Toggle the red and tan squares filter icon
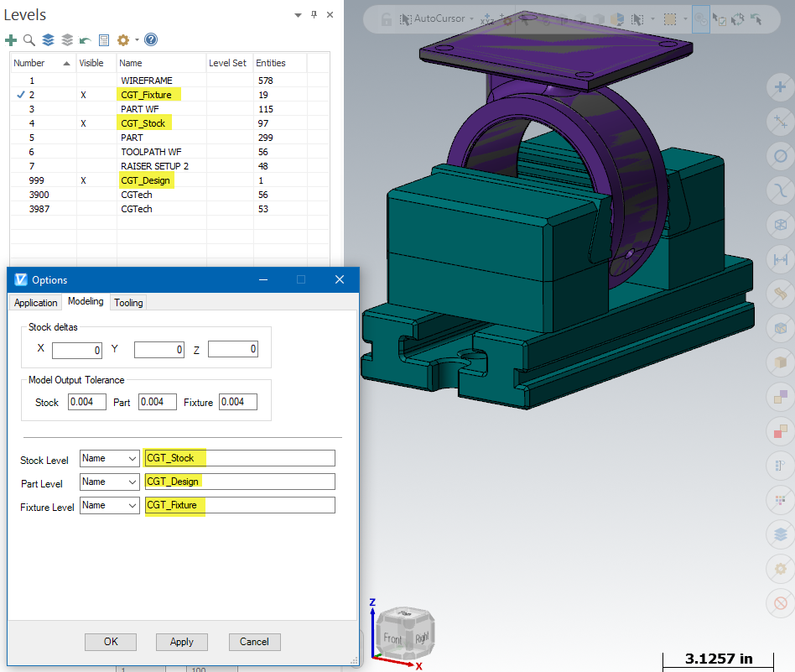 [x=780, y=431]
